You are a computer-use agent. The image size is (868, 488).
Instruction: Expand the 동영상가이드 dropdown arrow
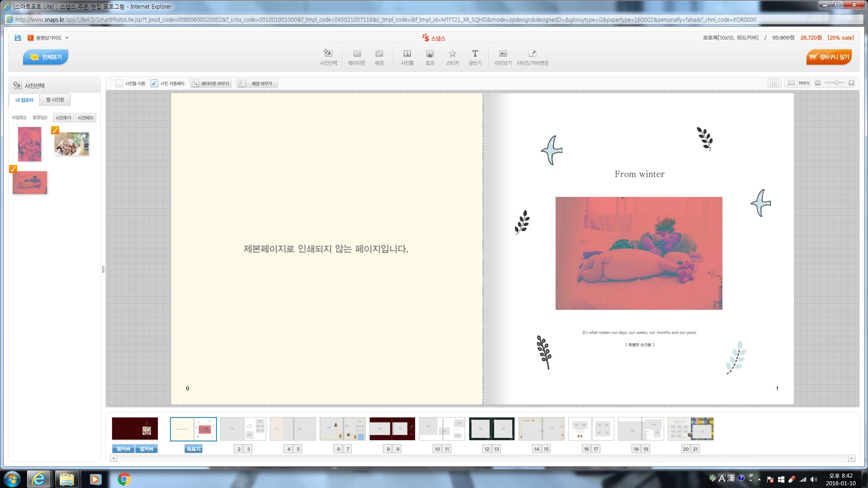pyautogui.click(x=67, y=38)
